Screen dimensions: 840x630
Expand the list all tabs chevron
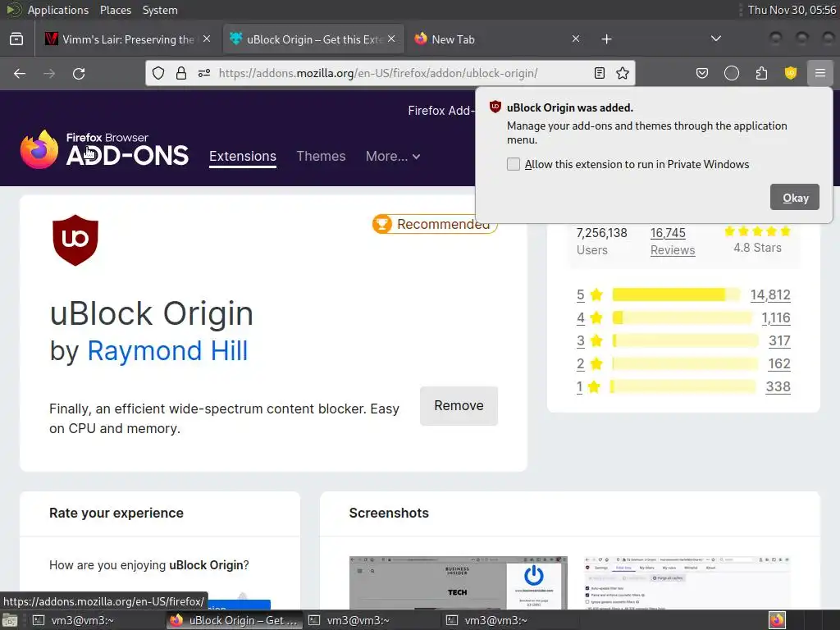715,39
